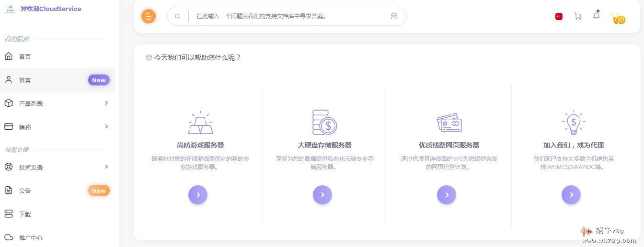644x247 pixels.
Task: Click the server icon inside search bar
Action: [394, 16]
